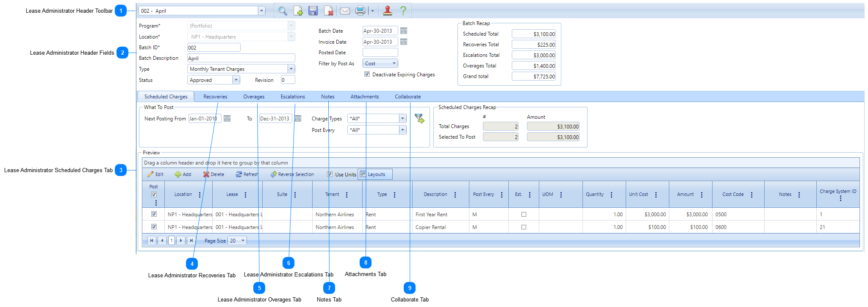Image resolution: width=868 pixels, height=307 pixels.
Task: Switch to the Notes tab
Action: 327,97
